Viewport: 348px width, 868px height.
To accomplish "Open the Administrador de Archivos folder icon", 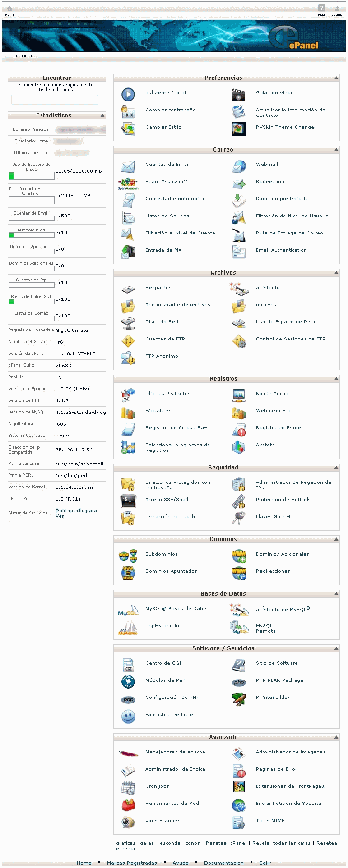I will coord(128,307).
